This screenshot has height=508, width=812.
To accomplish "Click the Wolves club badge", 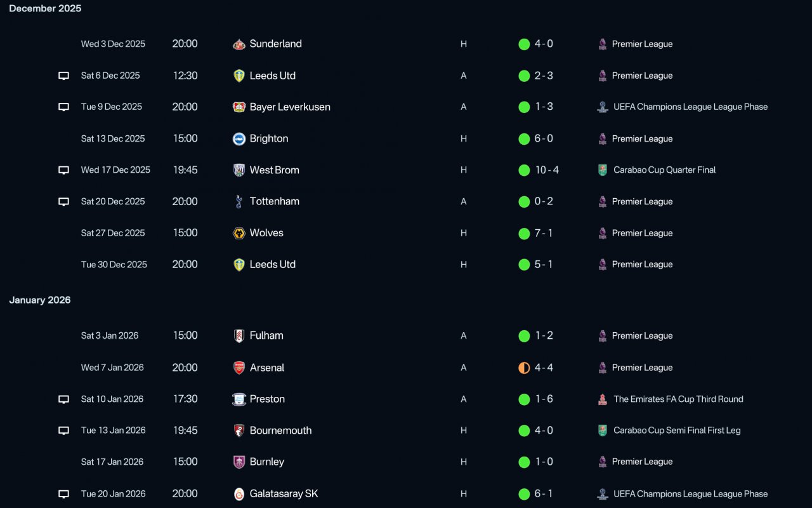I will [x=239, y=233].
